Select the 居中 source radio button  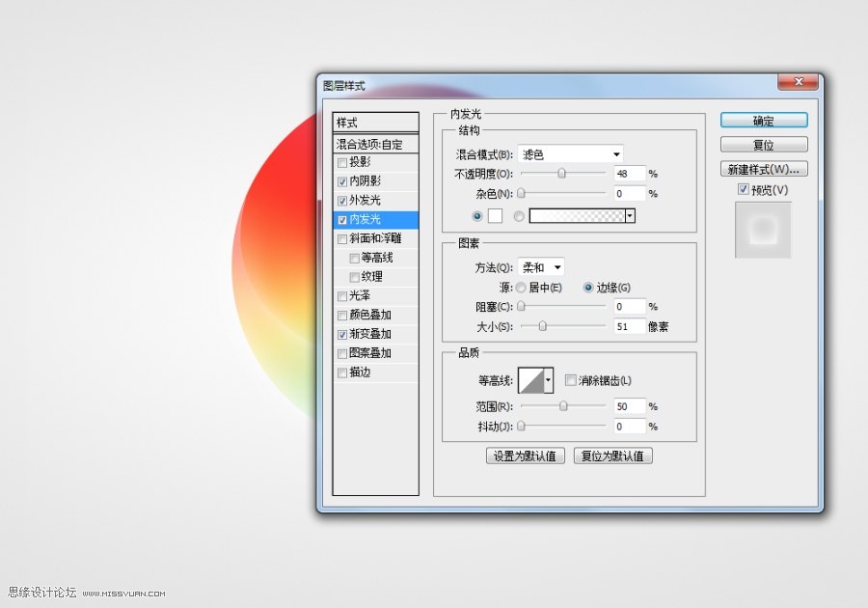(x=521, y=287)
